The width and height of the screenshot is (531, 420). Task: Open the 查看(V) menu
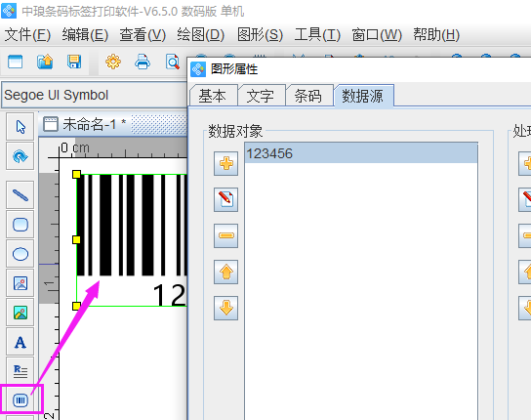click(143, 34)
